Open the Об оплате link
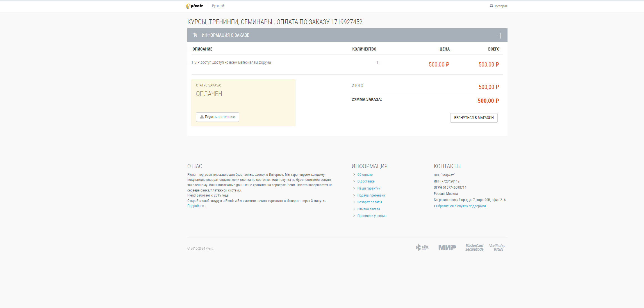The width and height of the screenshot is (644, 308). point(365,175)
